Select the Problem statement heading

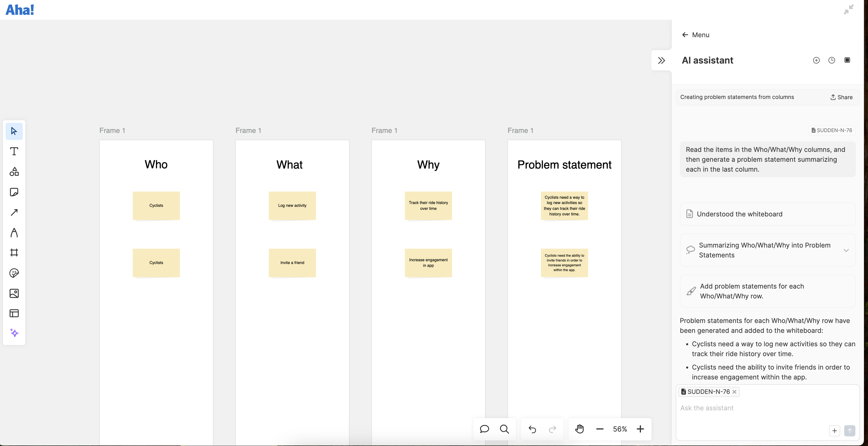click(x=565, y=165)
